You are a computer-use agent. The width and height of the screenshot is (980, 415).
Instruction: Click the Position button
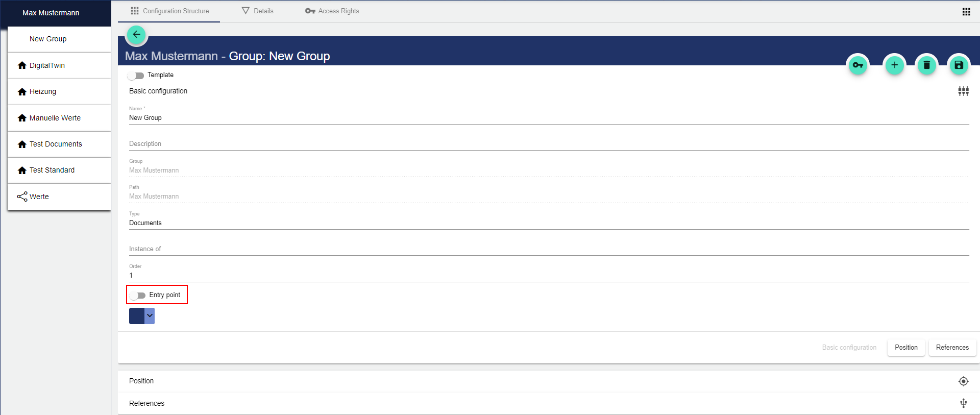coord(906,348)
